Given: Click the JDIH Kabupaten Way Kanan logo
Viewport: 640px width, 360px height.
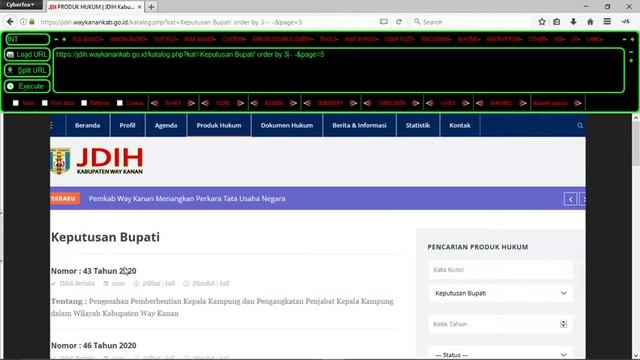Looking at the screenshot, I should click(97, 161).
